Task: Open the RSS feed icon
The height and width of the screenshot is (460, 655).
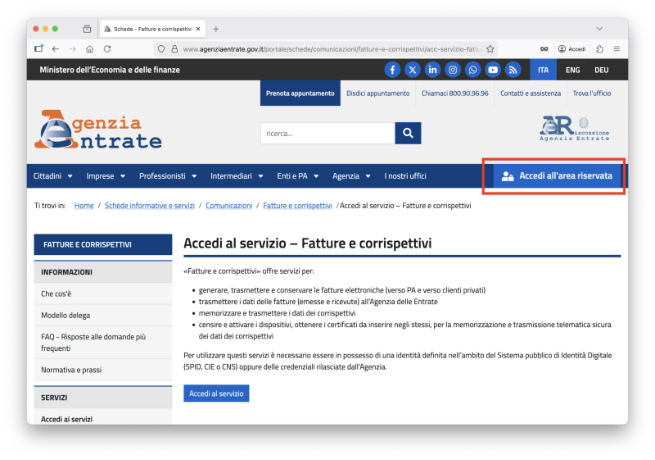Action: pyautogui.click(x=513, y=70)
